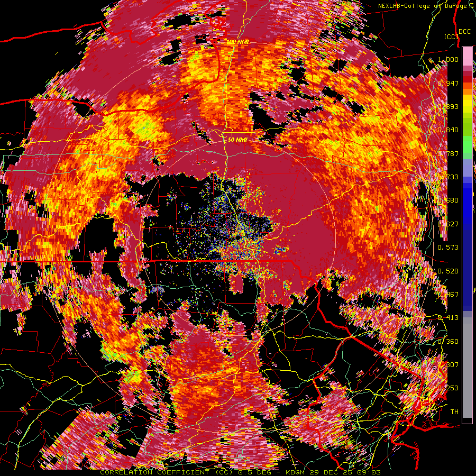Click the 0.467 scale value
The height and width of the screenshot is (476, 476).
pos(448,295)
